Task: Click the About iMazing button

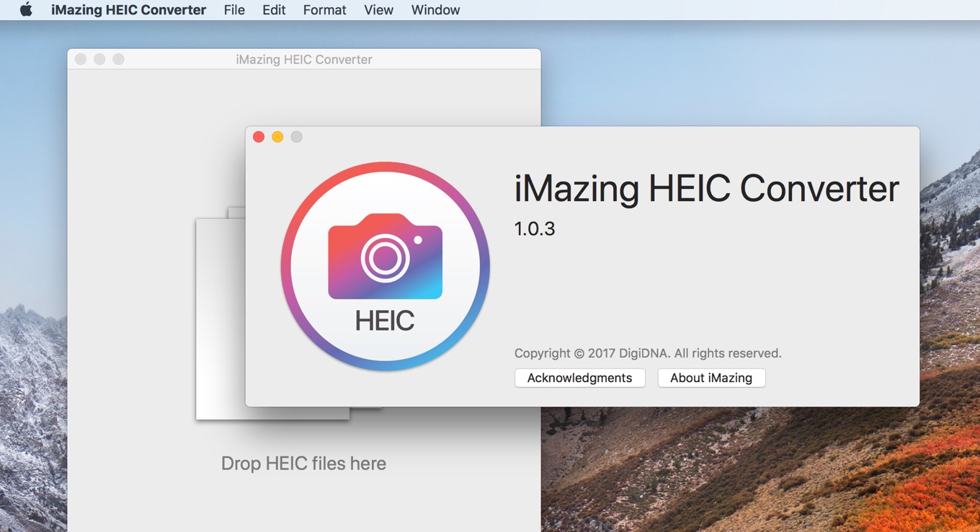Action: pyautogui.click(x=711, y=378)
